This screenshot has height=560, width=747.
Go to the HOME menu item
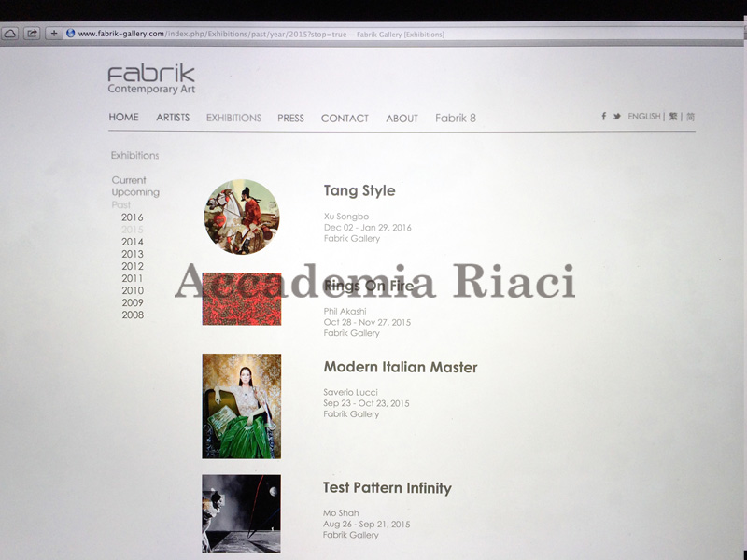coord(123,118)
